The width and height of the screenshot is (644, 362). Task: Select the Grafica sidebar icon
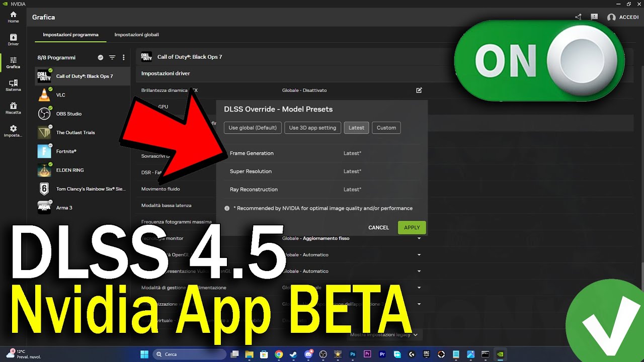pos(13,62)
